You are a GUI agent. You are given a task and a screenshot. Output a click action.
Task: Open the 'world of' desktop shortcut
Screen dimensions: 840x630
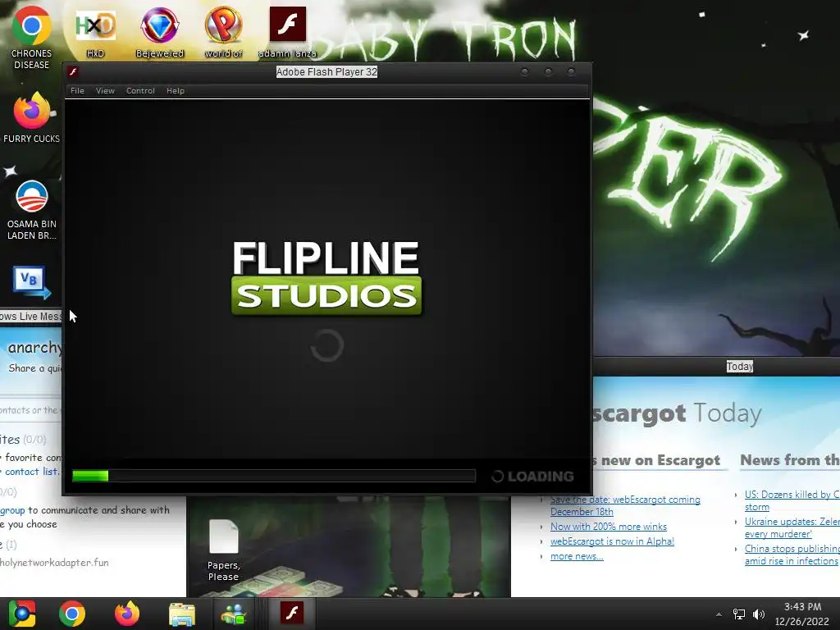tap(223, 33)
